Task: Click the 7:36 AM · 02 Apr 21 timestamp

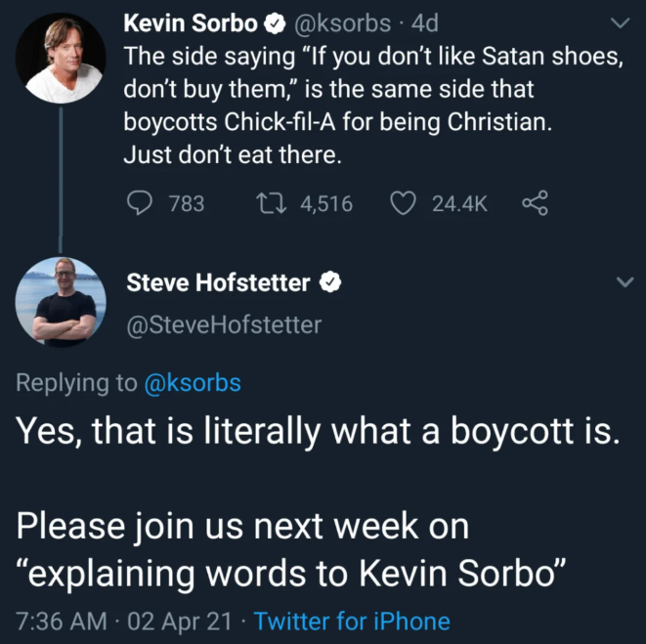Action: pos(127,622)
